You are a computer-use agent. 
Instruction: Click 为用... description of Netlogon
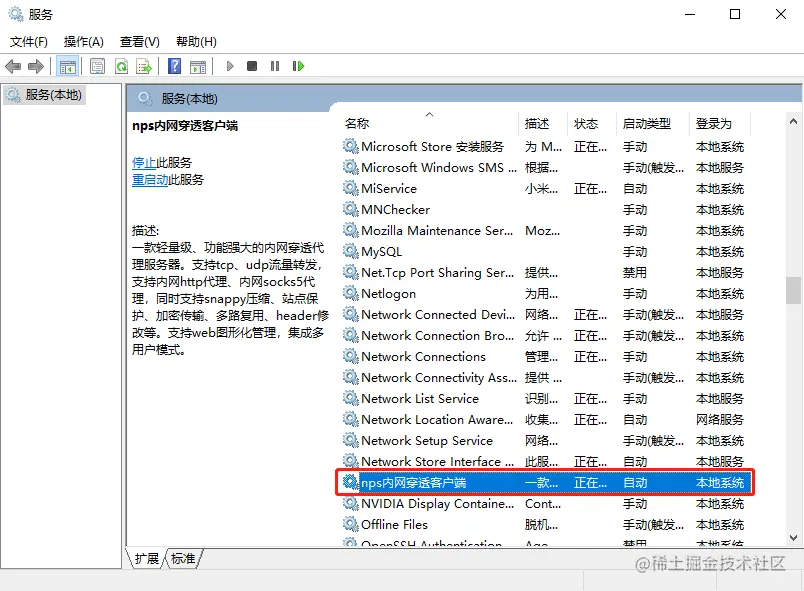541,293
